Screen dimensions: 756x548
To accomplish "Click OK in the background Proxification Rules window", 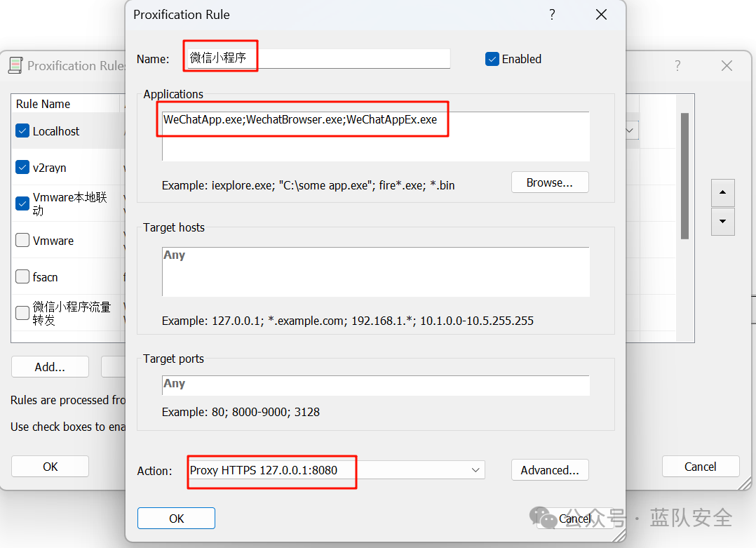I will coord(50,467).
